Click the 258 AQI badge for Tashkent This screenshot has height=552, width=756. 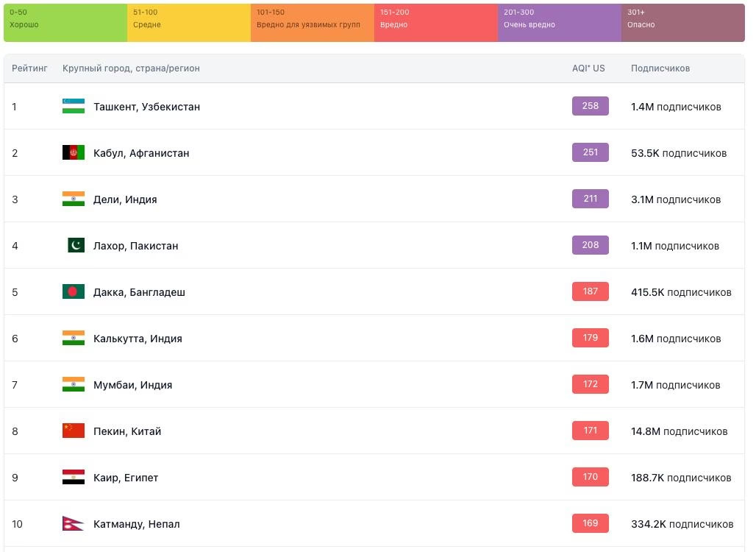tap(590, 106)
